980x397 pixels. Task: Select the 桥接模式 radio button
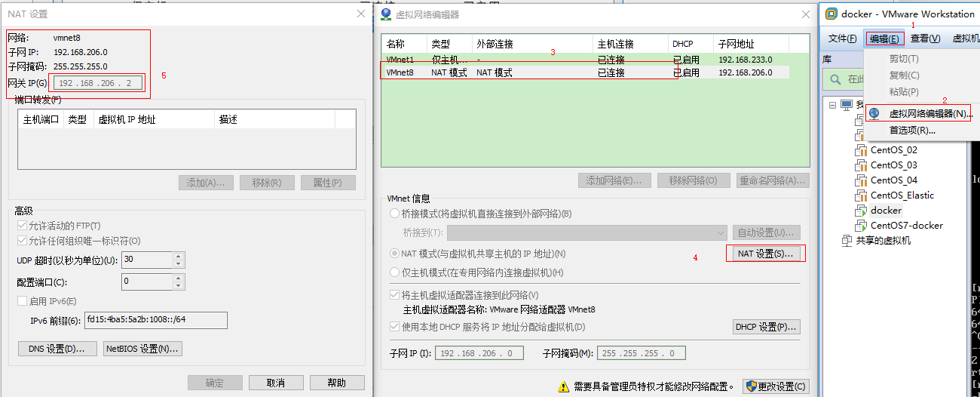[394, 214]
